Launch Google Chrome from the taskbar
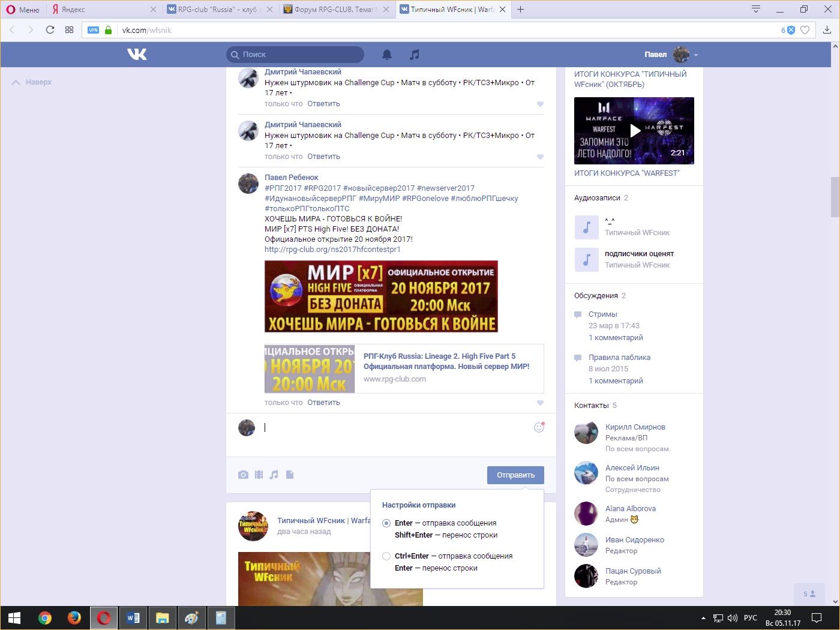Image resolution: width=840 pixels, height=630 pixels. pyautogui.click(x=45, y=618)
